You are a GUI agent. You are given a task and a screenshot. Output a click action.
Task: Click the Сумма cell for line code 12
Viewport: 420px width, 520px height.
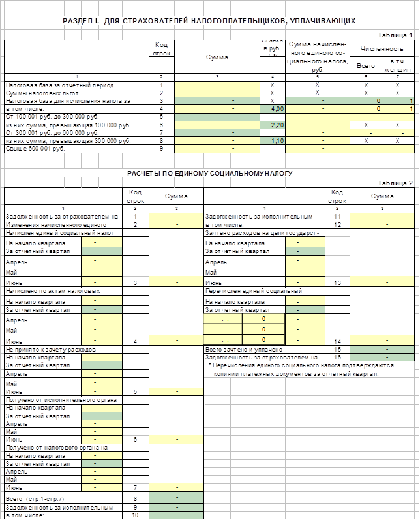point(382,224)
